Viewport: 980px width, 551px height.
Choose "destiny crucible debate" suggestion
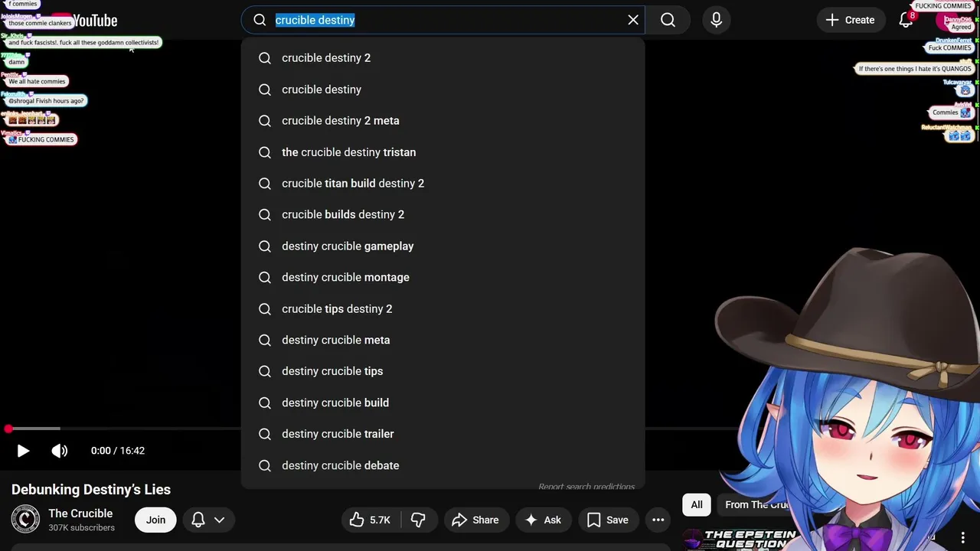(x=443, y=465)
